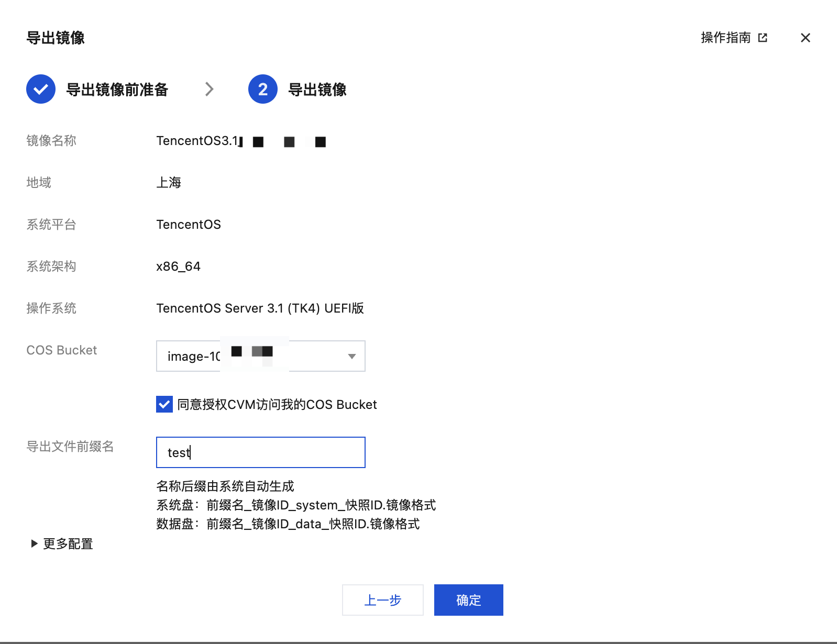
Task: Click the 系统平台 field label
Action: click(51, 224)
